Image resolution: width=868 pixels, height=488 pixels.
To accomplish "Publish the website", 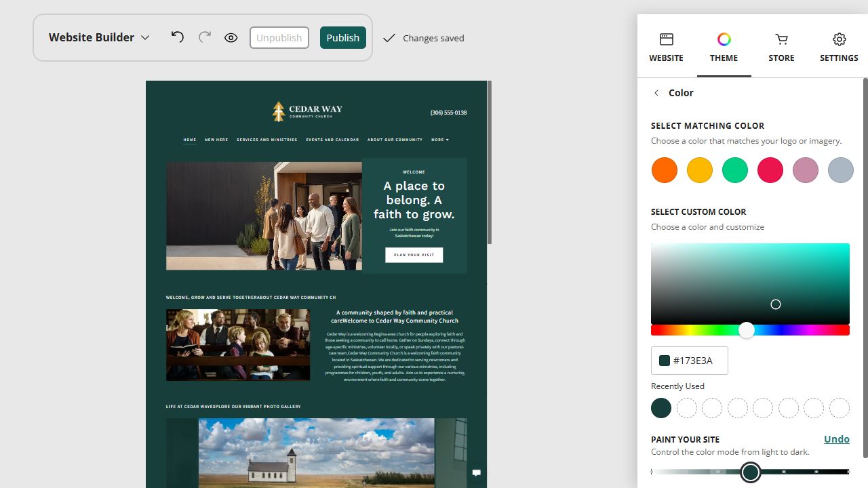I will (x=343, y=38).
